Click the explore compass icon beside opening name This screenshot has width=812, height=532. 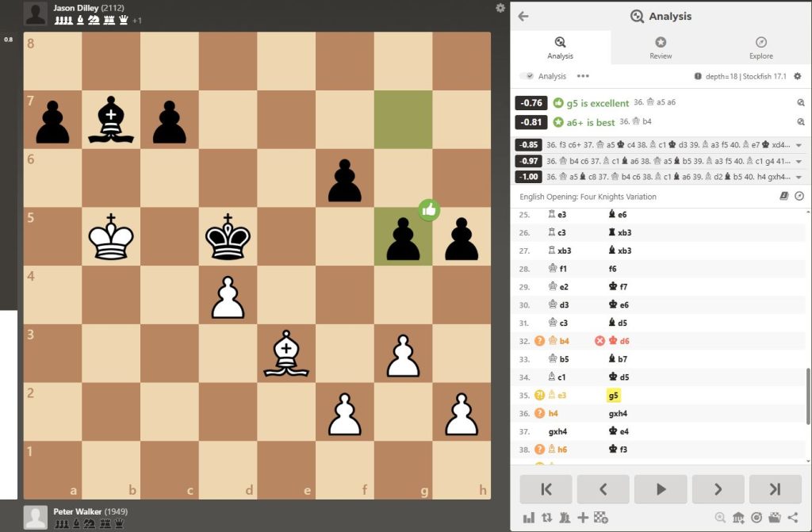tap(799, 197)
